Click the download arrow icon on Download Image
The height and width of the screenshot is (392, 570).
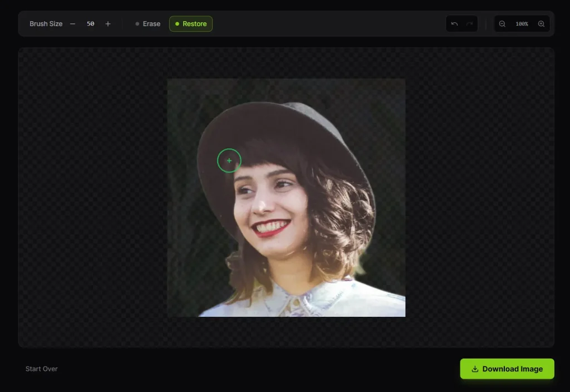(475, 369)
